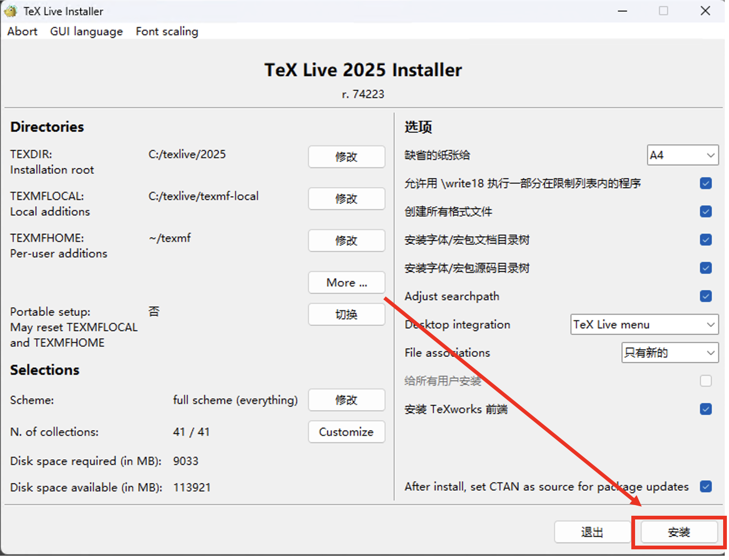This screenshot has height=560, width=729.
Task: Click 切换 to toggle portable setup
Action: coord(346,315)
